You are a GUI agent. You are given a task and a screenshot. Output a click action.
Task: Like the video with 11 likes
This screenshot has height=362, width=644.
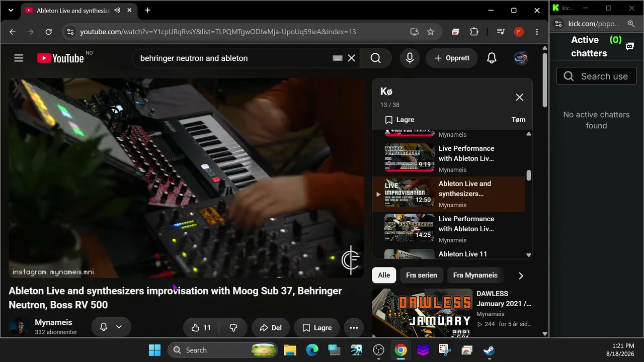pos(201,328)
